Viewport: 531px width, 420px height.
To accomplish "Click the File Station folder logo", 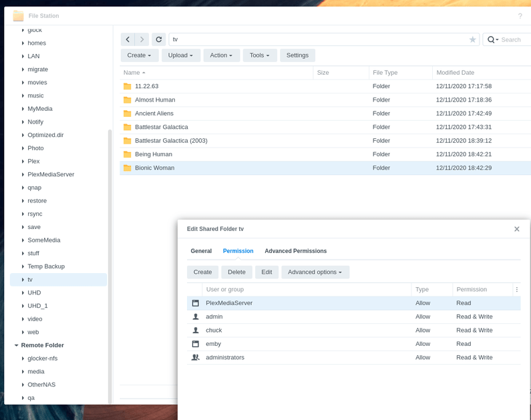I will click(x=18, y=16).
